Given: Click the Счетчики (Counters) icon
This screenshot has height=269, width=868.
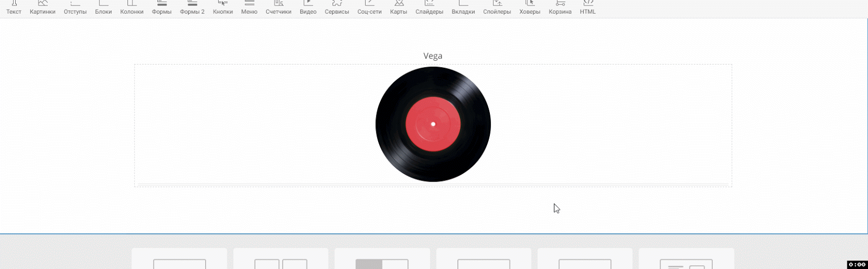Looking at the screenshot, I should point(278,8).
